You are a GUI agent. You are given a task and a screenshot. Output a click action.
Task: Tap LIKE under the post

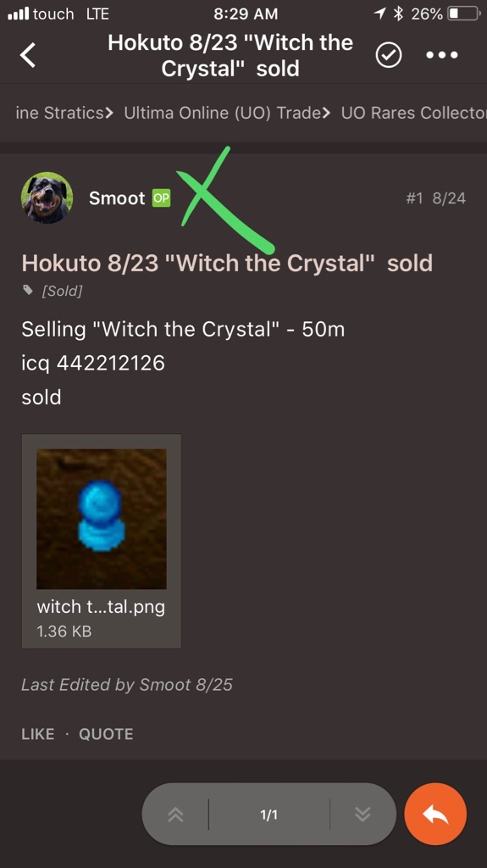pos(37,734)
